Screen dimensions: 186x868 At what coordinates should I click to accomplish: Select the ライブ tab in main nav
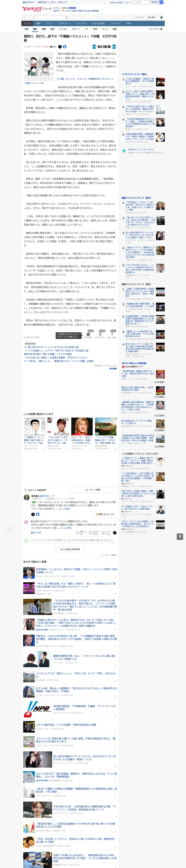[x=49, y=24]
